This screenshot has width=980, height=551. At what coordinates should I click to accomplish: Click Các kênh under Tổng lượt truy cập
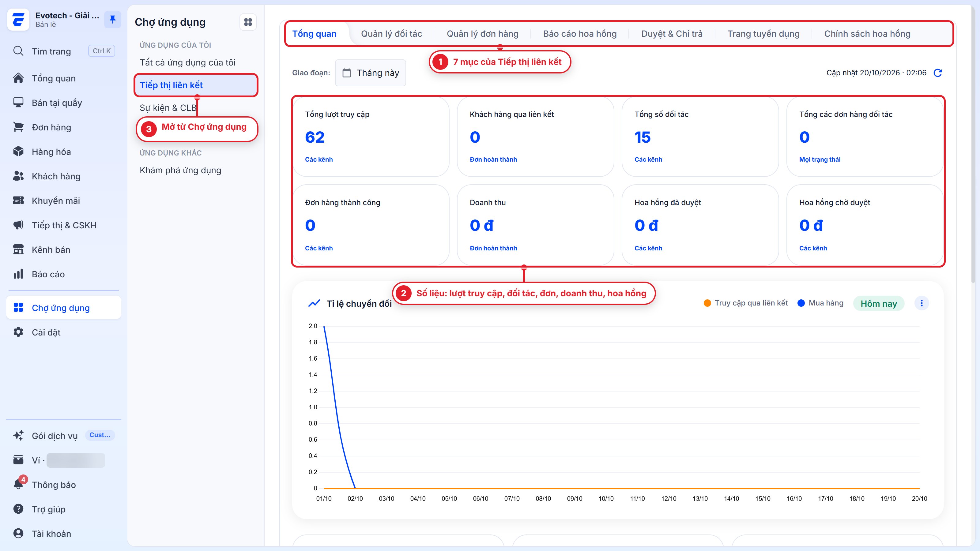click(319, 159)
